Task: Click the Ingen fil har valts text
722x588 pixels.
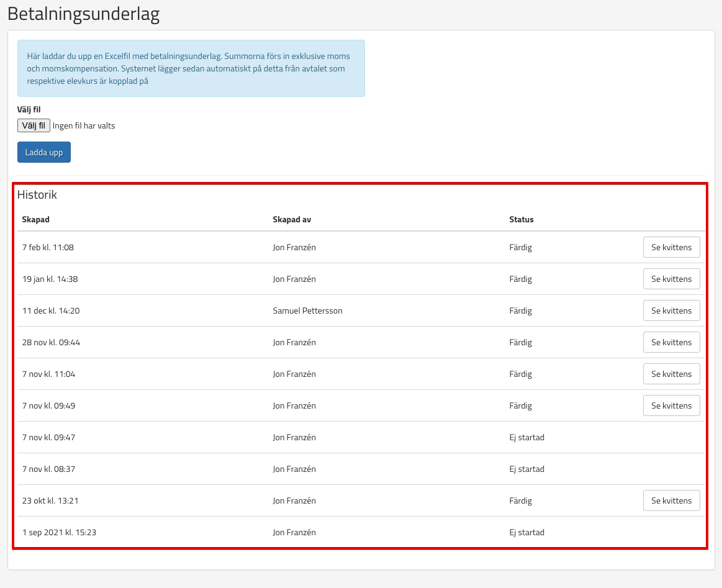Action: point(84,125)
